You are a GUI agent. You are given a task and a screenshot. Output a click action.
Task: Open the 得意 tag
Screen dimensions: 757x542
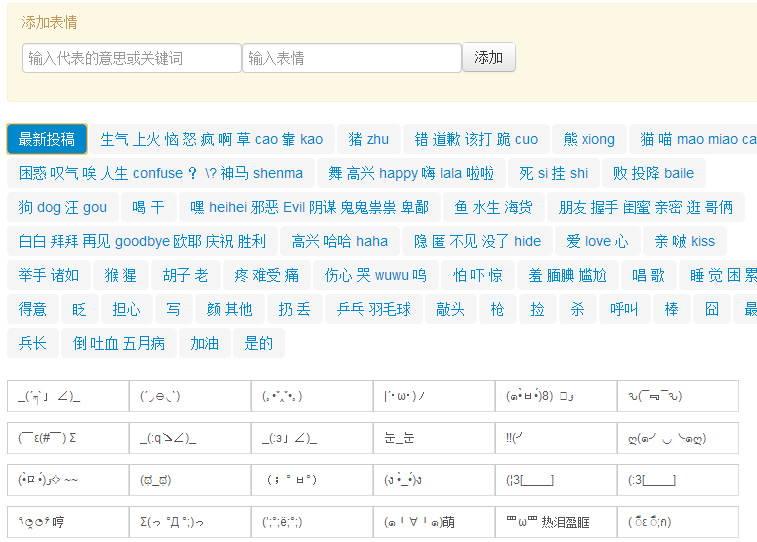[x=33, y=309]
